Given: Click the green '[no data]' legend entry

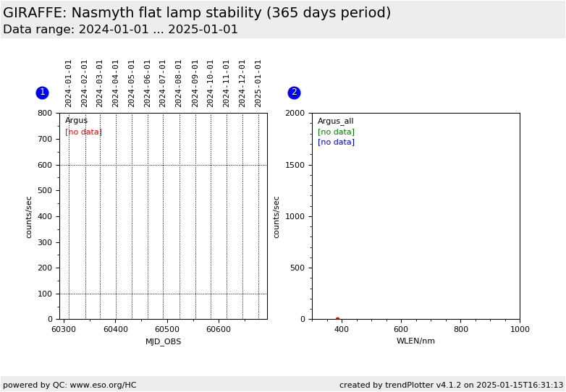Looking at the screenshot, I should (x=336, y=132).
